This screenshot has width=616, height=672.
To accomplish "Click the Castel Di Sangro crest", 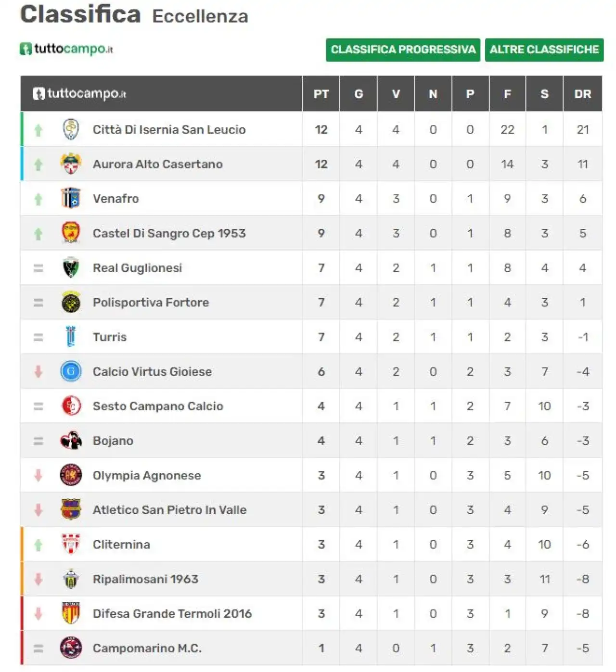I will pyautogui.click(x=71, y=233).
